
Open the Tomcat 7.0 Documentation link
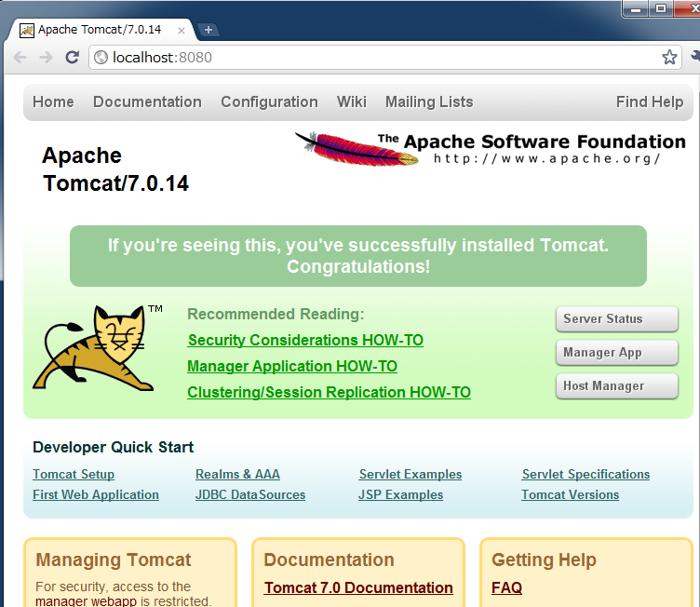pyautogui.click(x=358, y=587)
